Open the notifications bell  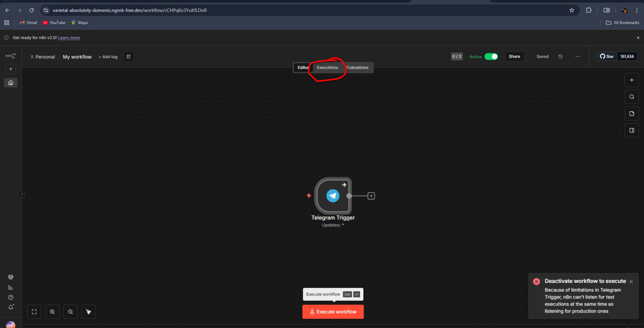(x=11, y=307)
